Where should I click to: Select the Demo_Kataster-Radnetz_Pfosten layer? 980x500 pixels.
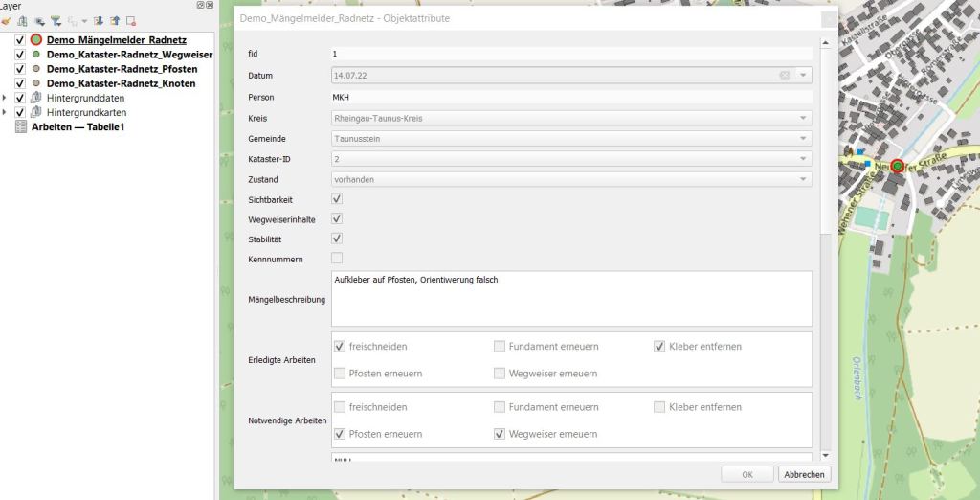tap(122, 69)
